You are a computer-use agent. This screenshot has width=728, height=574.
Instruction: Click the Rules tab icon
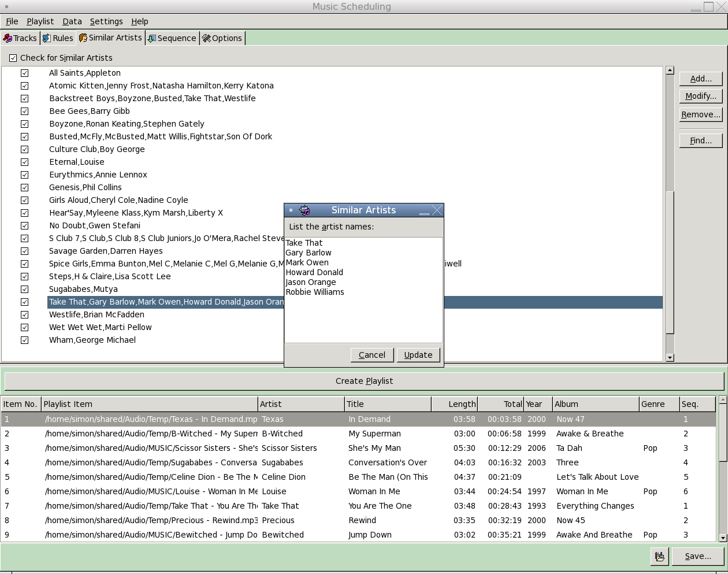[46, 38]
